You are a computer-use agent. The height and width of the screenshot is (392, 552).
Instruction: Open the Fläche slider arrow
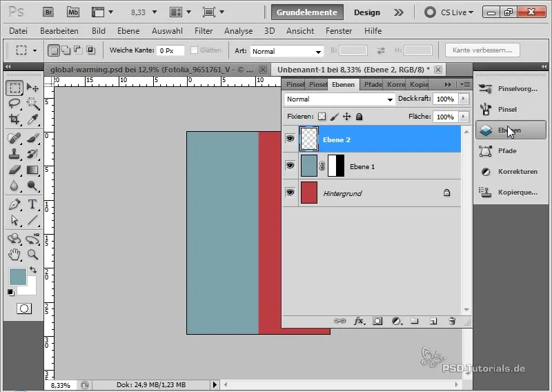[463, 117]
